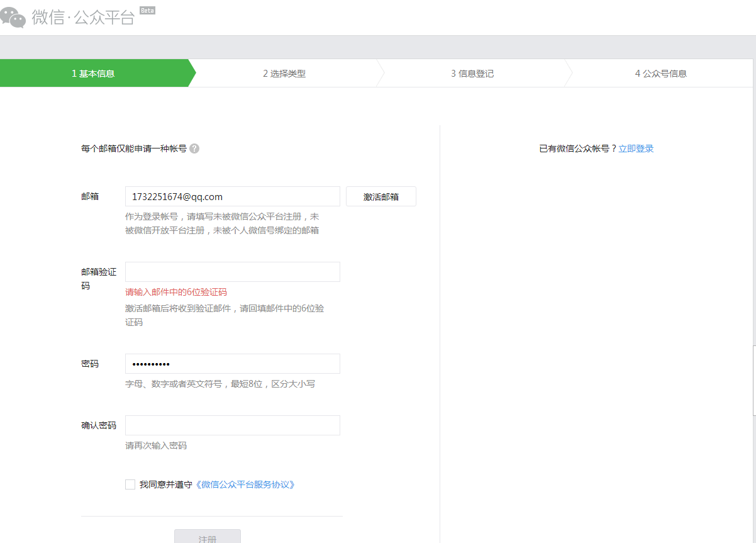Viewport: 756px width, 543px height.
Task: Click the vertical scrollbar on the right edge
Action: (754, 381)
